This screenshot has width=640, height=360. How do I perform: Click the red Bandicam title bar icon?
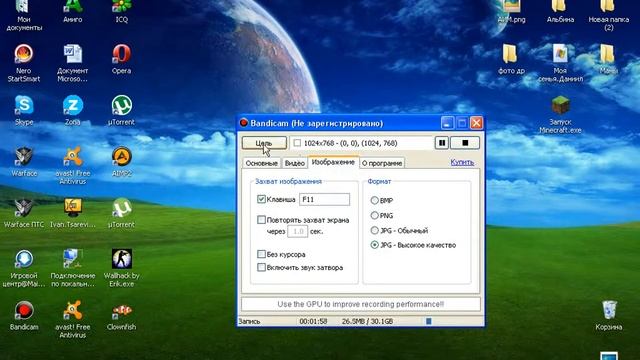tap(244, 123)
